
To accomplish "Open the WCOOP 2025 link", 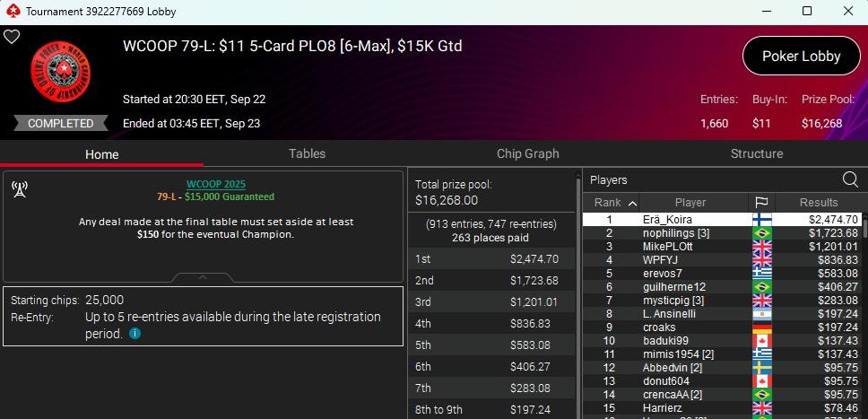I will [x=215, y=184].
